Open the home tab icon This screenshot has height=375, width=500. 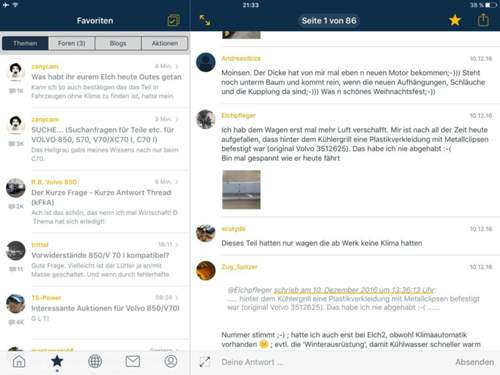pyautogui.click(x=19, y=361)
